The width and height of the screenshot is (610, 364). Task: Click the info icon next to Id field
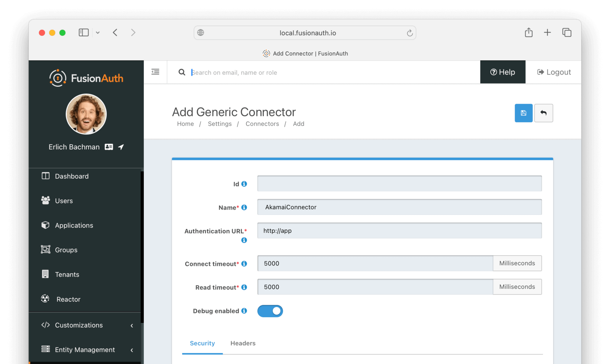[244, 183]
